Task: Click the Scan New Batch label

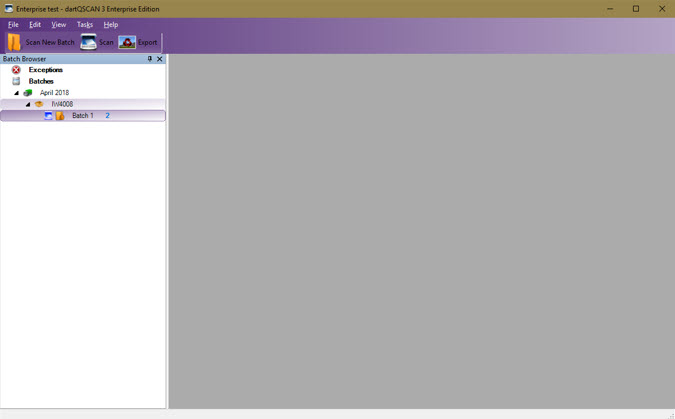Action: (x=50, y=42)
